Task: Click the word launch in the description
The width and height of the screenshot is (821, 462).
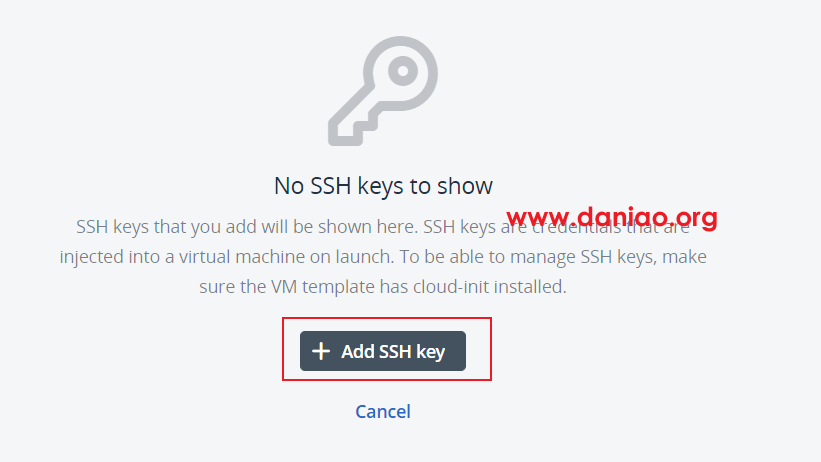Action: tap(365, 257)
